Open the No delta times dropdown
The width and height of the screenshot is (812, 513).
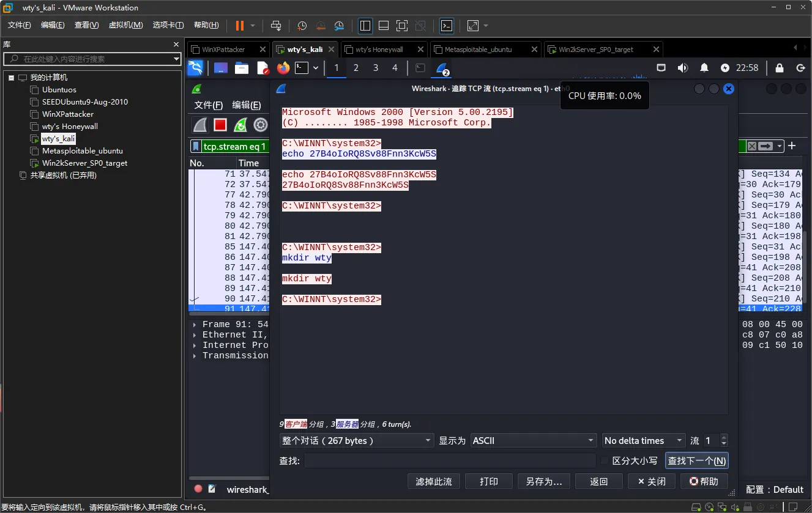click(644, 440)
